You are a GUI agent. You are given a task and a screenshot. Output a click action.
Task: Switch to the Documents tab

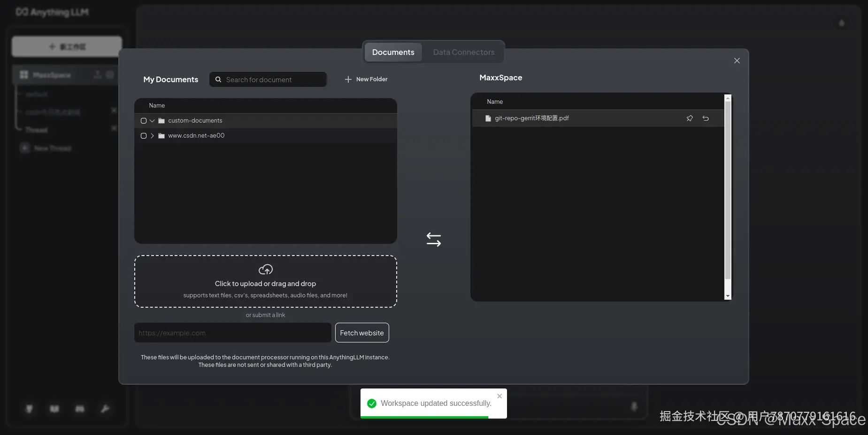pos(393,52)
